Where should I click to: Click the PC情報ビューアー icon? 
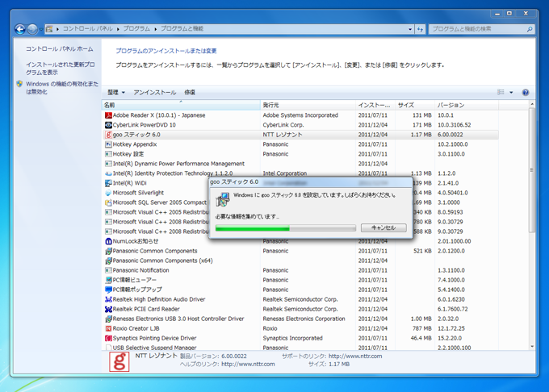pyautogui.click(x=108, y=280)
